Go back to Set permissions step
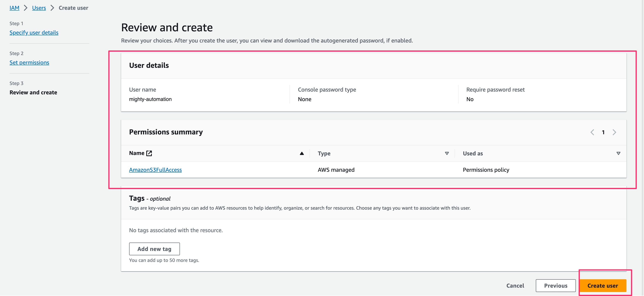The width and height of the screenshot is (644, 296). [29, 62]
